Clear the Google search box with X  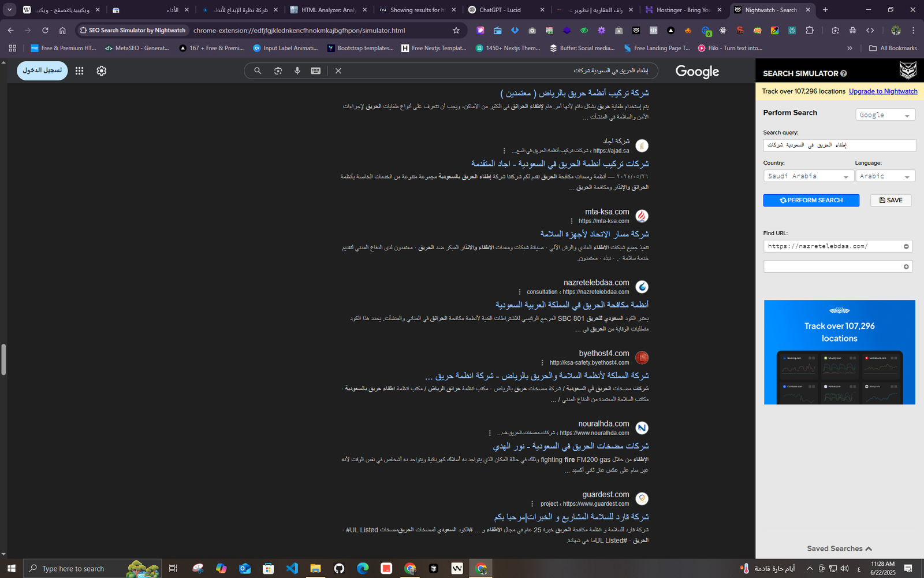(338, 71)
